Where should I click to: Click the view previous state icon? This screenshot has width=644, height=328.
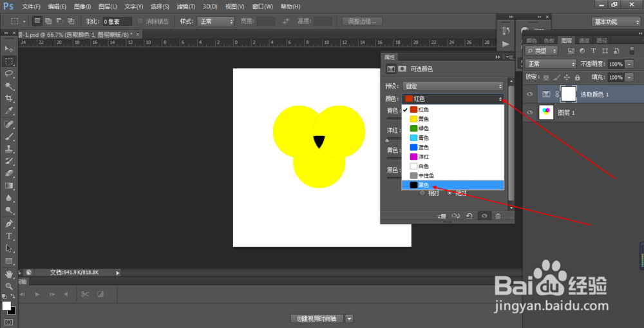click(x=455, y=217)
